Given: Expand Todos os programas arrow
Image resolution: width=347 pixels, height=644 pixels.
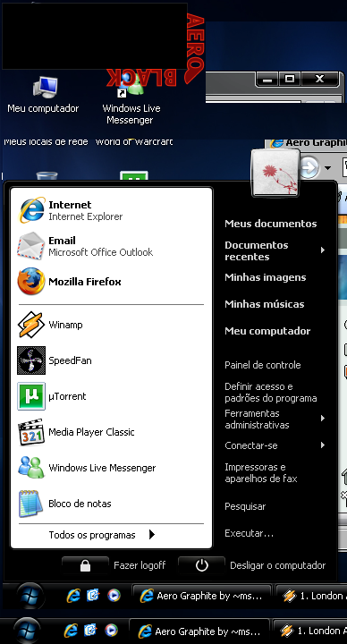Looking at the screenshot, I should pos(152,534).
